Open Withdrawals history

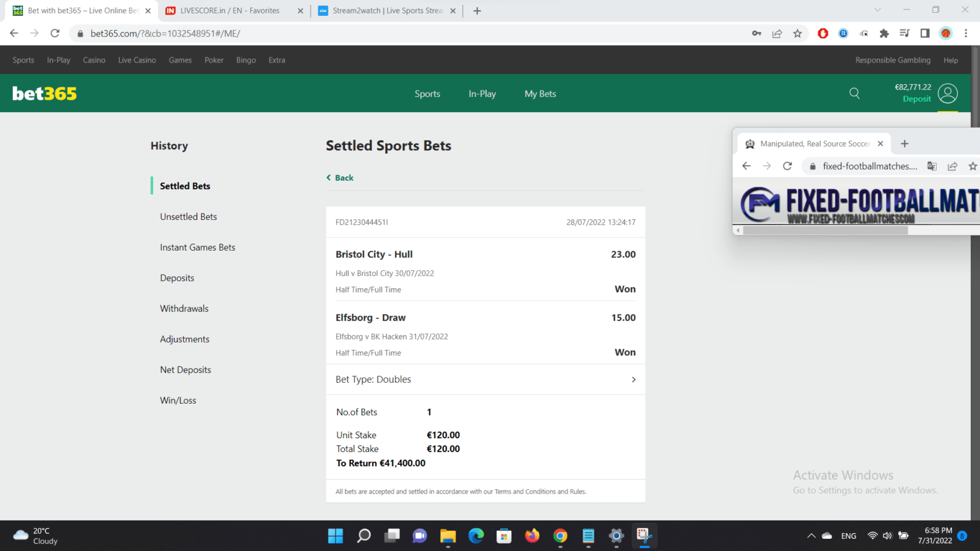coord(184,309)
